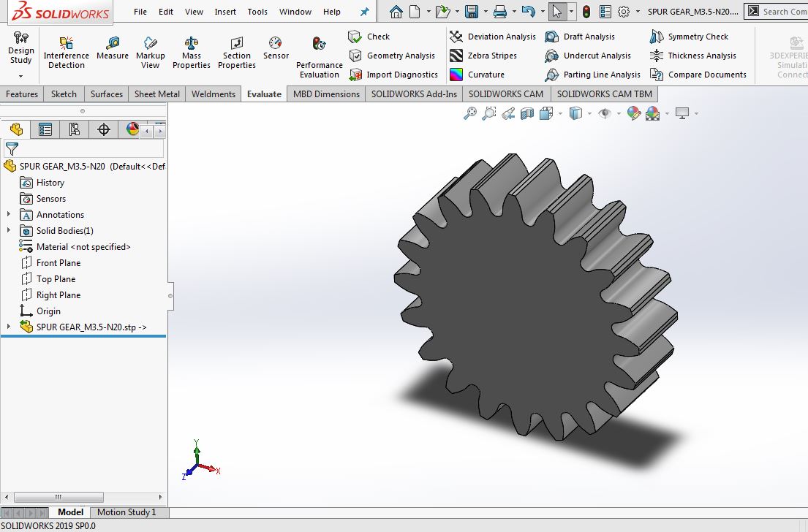Image resolution: width=808 pixels, height=532 pixels.
Task: Open the Tools menu
Action: pyautogui.click(x=257, y=12)
